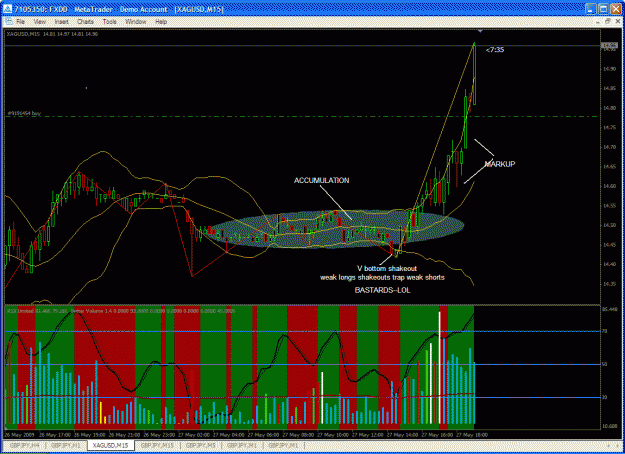Switch to the GBPJPY,H1 chart tab
Viewport: 625px width, 454px height.
[x=65, y=445]
